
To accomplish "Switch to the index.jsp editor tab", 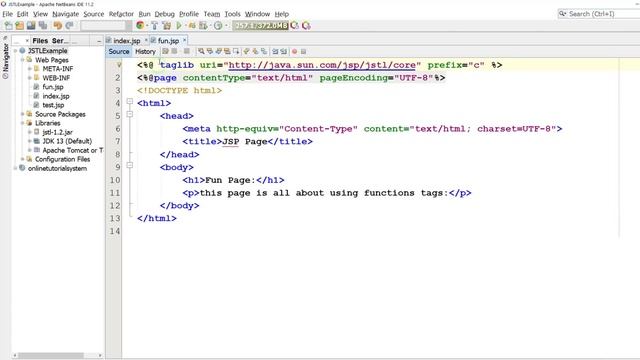I will [x=127, y=41].
